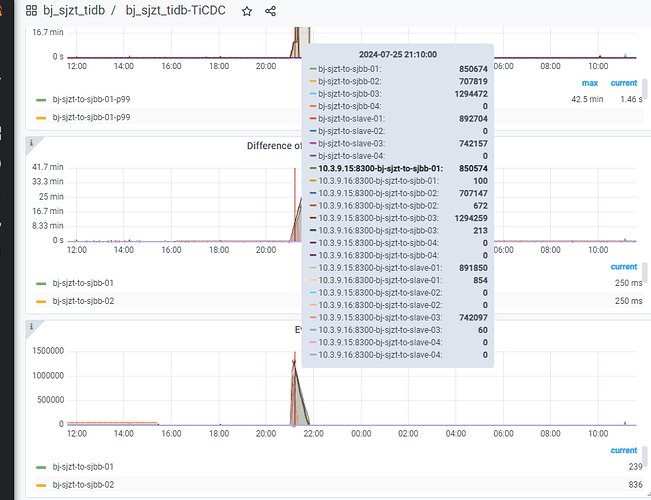Sort Difference panel legend by current header
The height and width of the screenshot is (500, 651).
623,267
